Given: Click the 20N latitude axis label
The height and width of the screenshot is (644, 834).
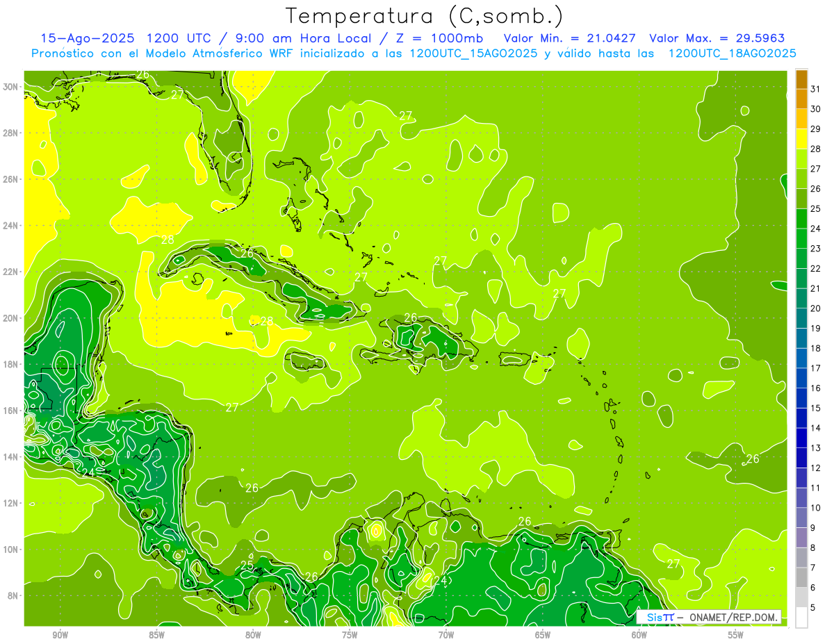Looking at the screenshot, I should click(12, 318).
